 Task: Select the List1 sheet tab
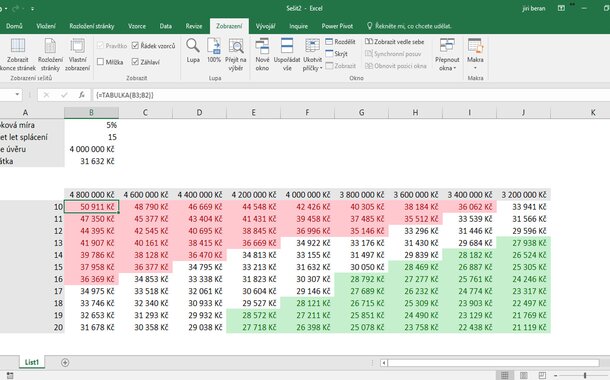[32, 362]
